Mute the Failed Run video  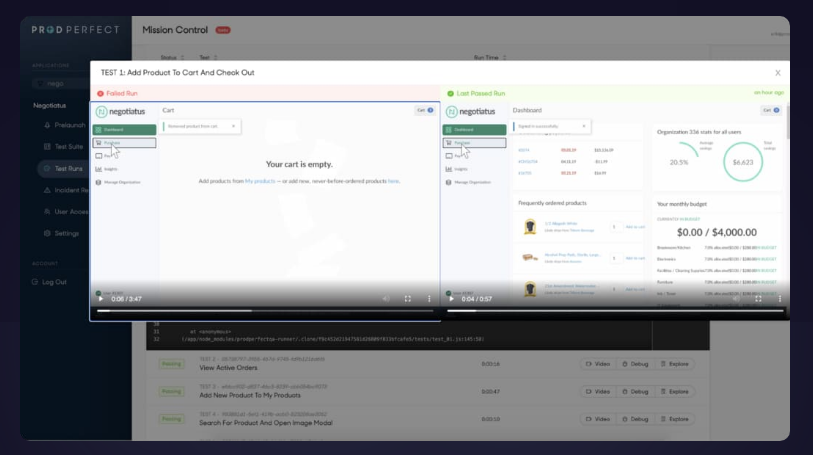click(x=386, y=299)
